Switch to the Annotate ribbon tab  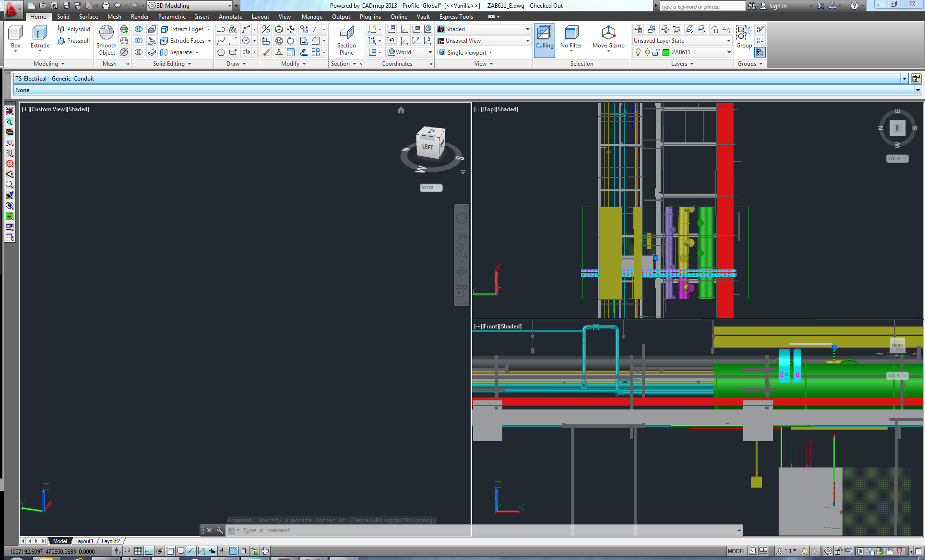pos(230,16)
